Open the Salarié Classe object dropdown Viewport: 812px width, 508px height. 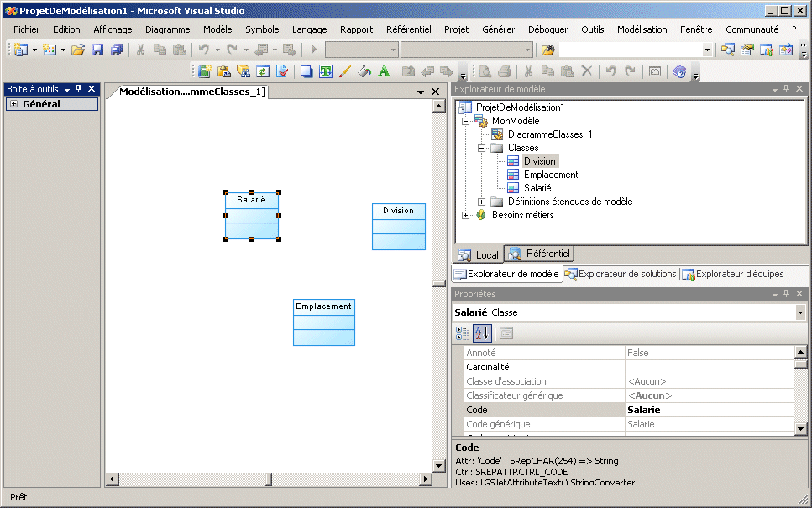[800, 312]
